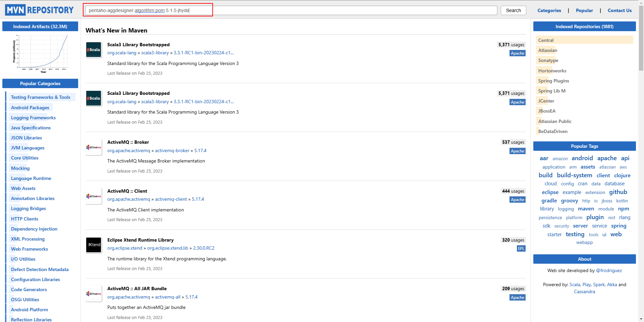Image resolution: width=644 pixels, height=322 pixels.
Task: Open Language Runtime category
Action: pyautogui.click(x=31, y=178)
